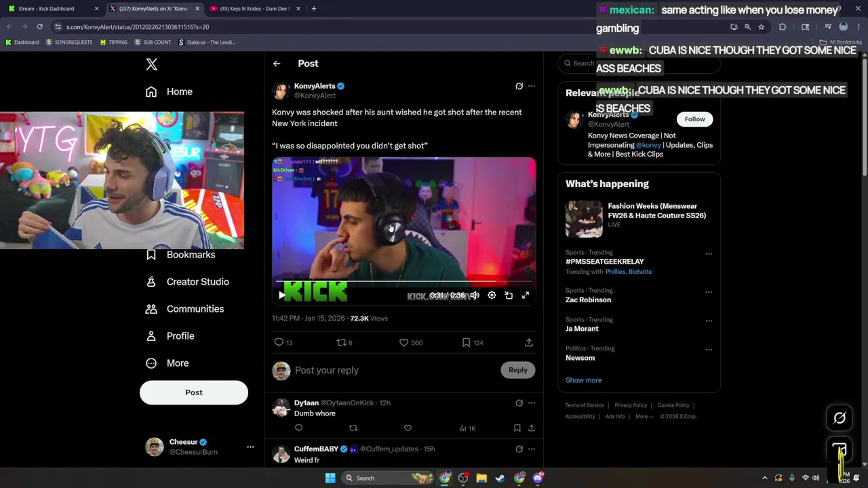Open SUB COUNT bookmark
This screenshot has width=868, height=488.
pyautogui.click(x=153, y=42)
